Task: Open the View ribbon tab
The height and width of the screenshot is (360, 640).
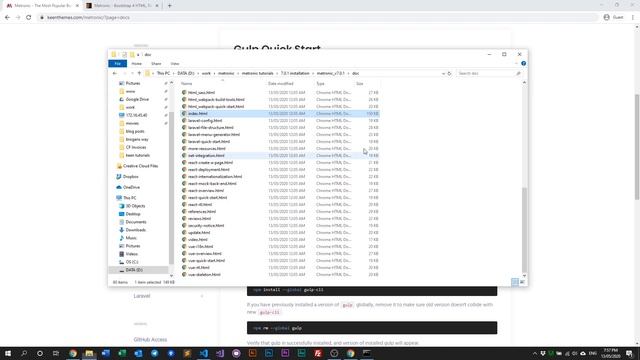Action: tap(175, 64)
